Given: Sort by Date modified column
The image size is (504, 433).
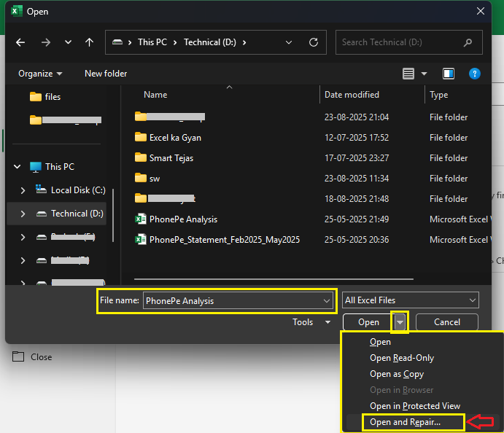Looking at the screenshot, I should pyautogui.click(x=352, y=95).
